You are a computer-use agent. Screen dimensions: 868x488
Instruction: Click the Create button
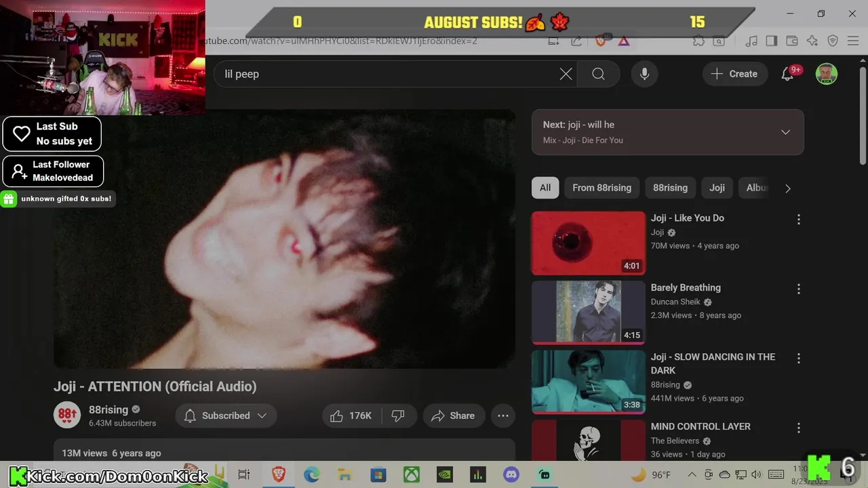point(734,74)
